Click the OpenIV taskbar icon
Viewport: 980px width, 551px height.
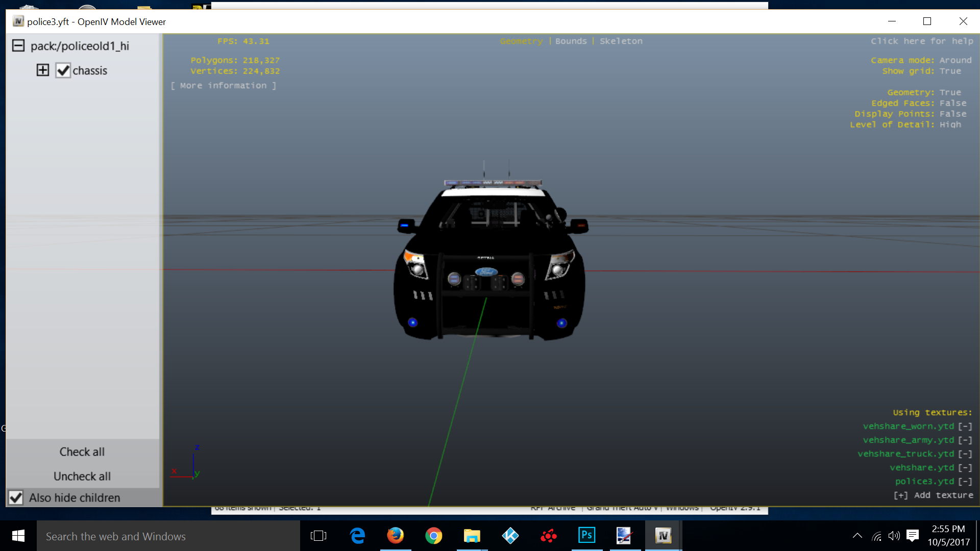[663, 536]
